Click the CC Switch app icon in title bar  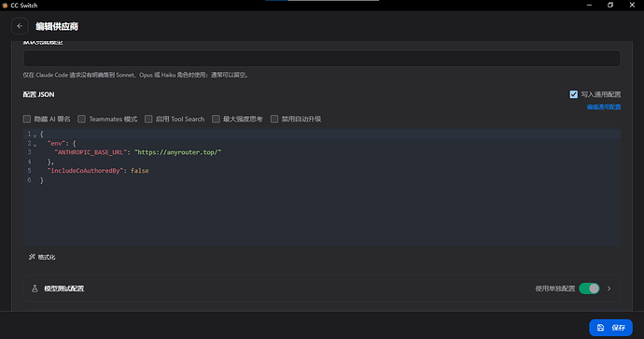click(x=5, y=6)
